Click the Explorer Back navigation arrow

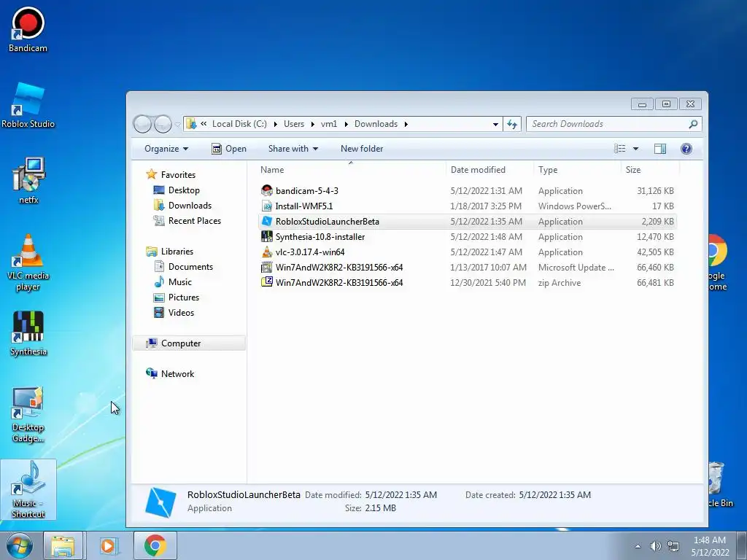coord(142,124)
